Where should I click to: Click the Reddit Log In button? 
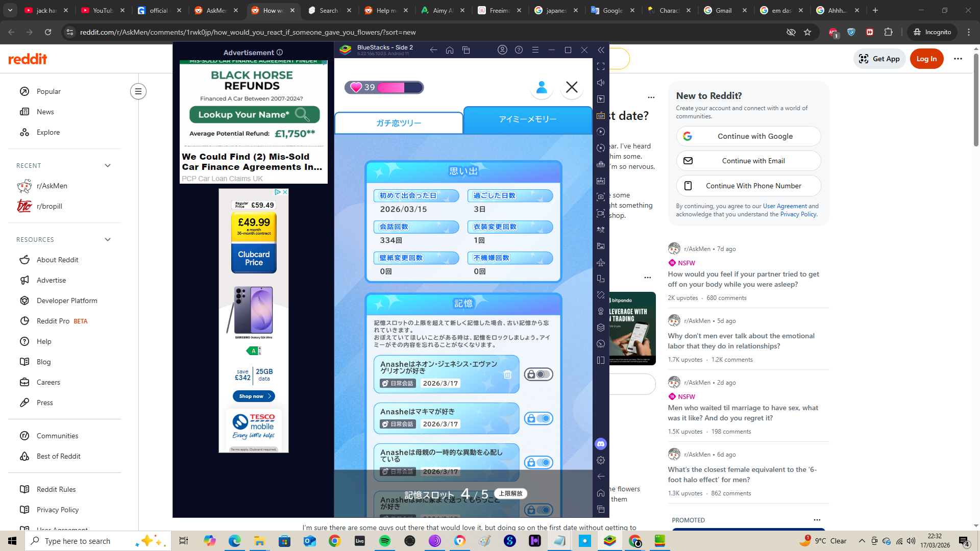tap(926, 59)
